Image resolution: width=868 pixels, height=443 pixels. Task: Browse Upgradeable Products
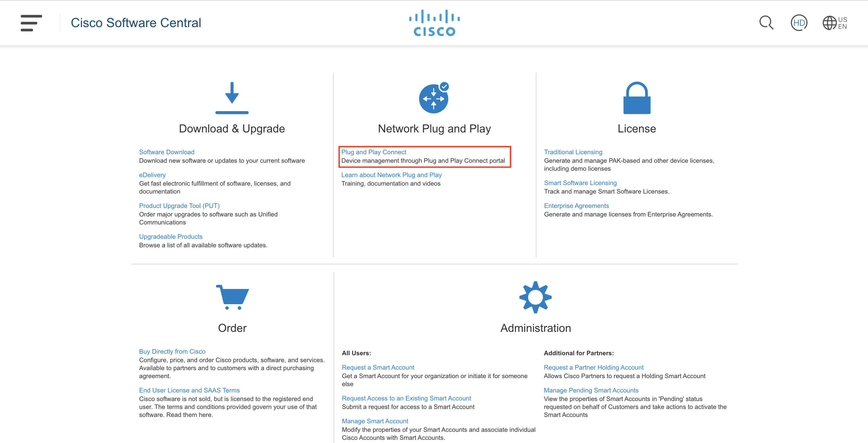[171, 236]
